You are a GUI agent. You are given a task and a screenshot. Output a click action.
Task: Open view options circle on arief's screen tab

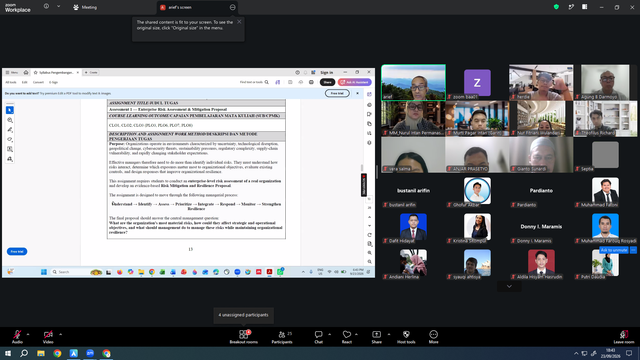[x=232, y=7]
